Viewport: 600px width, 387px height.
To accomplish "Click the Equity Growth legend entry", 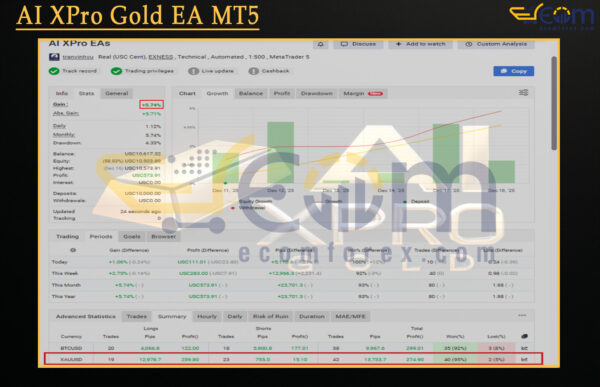I will [255, 201].
